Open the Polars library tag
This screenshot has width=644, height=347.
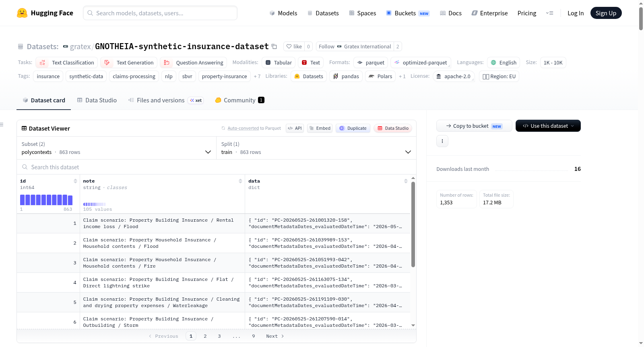point(380,76)
